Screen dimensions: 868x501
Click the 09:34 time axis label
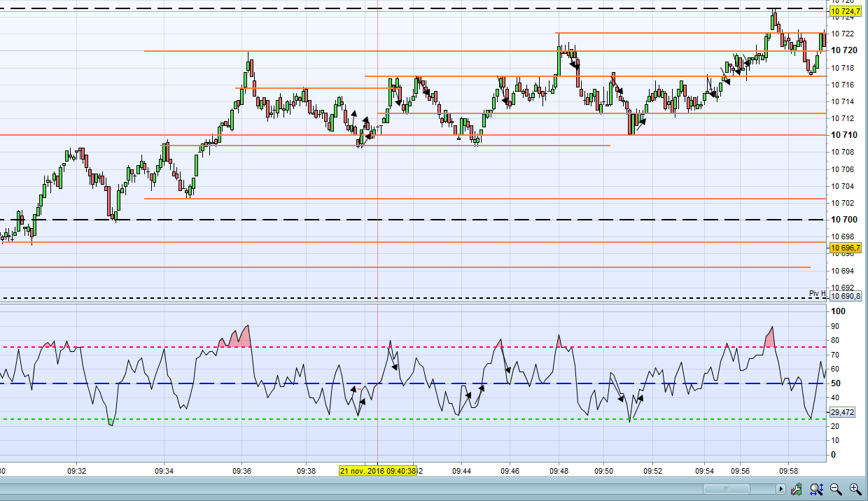point(164,471)
